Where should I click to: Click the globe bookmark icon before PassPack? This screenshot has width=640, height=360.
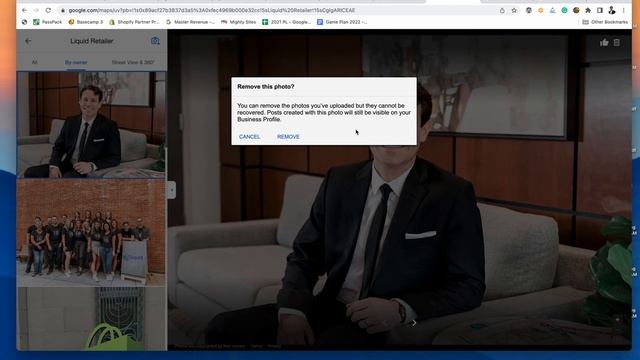pyautogui.click(x=24, y=22)
